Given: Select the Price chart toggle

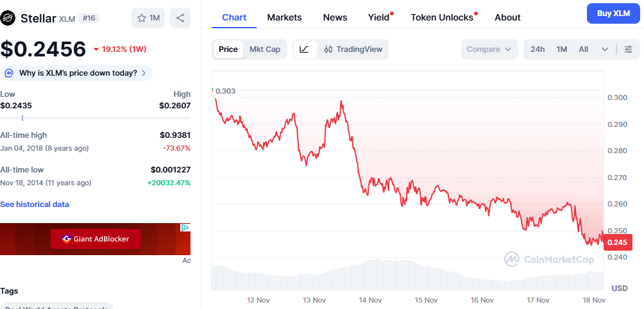Looking at the screenshot, I should (x=228, y=49).
